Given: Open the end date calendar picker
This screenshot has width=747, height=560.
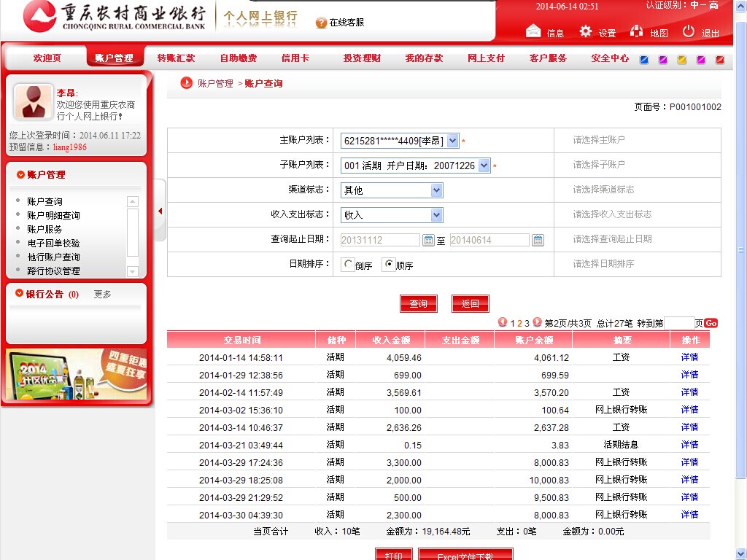Looking at the screenshot, I should pos(538,240).
